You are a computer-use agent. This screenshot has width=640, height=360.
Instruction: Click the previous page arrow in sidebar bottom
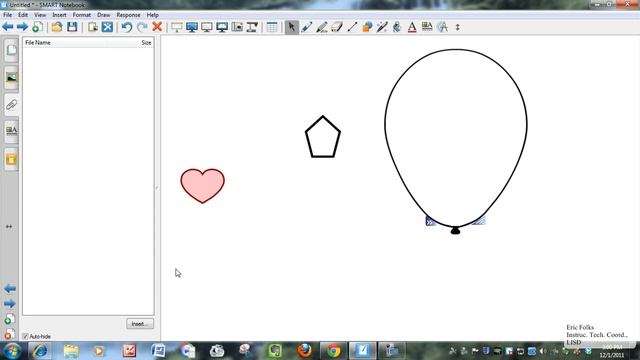[x=10, y=289]
